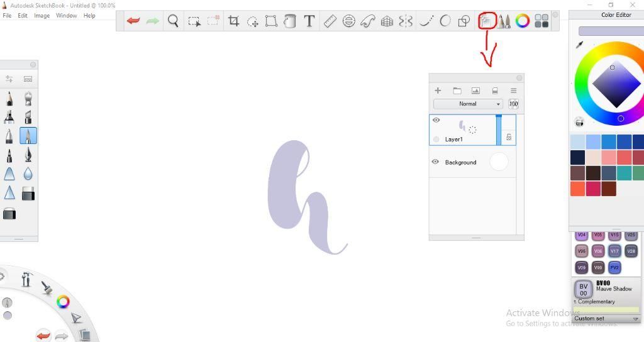Screen dimensions: 644x342
Task: Click Layer1 round marking-menu circle
Action: (436, 139)
